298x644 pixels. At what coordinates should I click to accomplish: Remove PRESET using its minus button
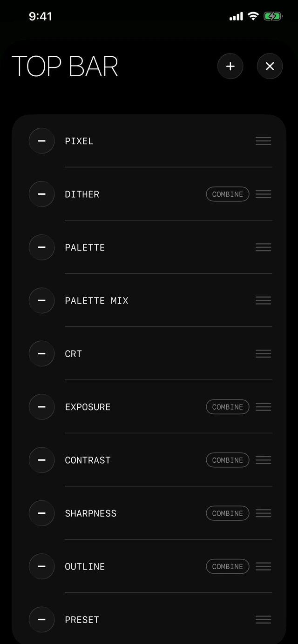tap(42, 619)
